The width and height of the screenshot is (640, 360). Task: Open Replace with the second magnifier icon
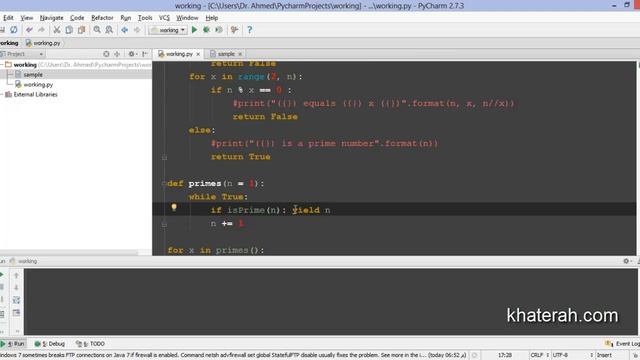coord(109,30)
